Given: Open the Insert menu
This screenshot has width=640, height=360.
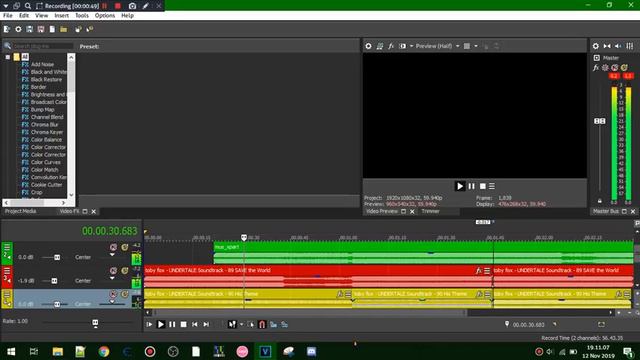Looking at the screenshot, I should click(x=62, y=16).
